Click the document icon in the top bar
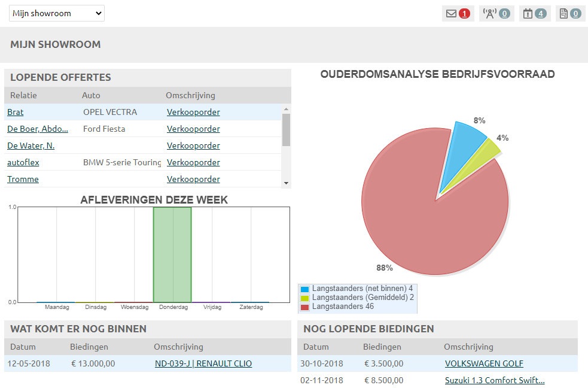Viewport: 588px width, 388px height. pos(563,14)
